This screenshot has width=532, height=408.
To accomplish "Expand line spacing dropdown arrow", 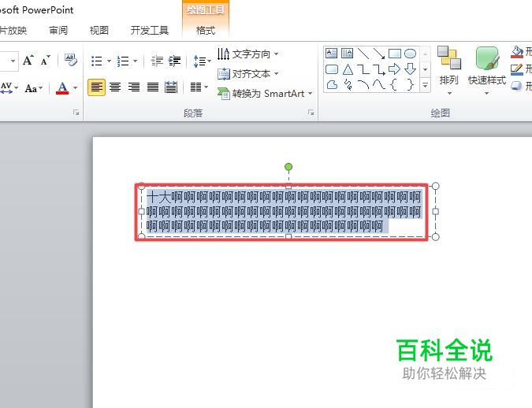I will click(x=209, y=61).
